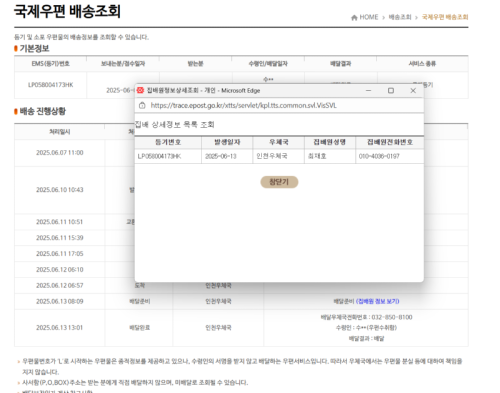Screen dimensions: 500x393
Task: Click the 배달우체국전화번호 032-850-8100 text
Action: [x=366, y=317]
